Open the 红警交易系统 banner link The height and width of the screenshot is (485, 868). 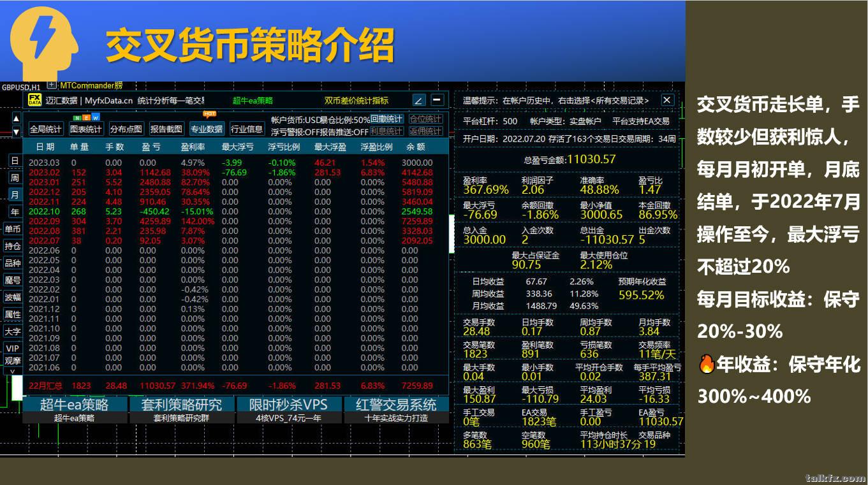(396, 404)
